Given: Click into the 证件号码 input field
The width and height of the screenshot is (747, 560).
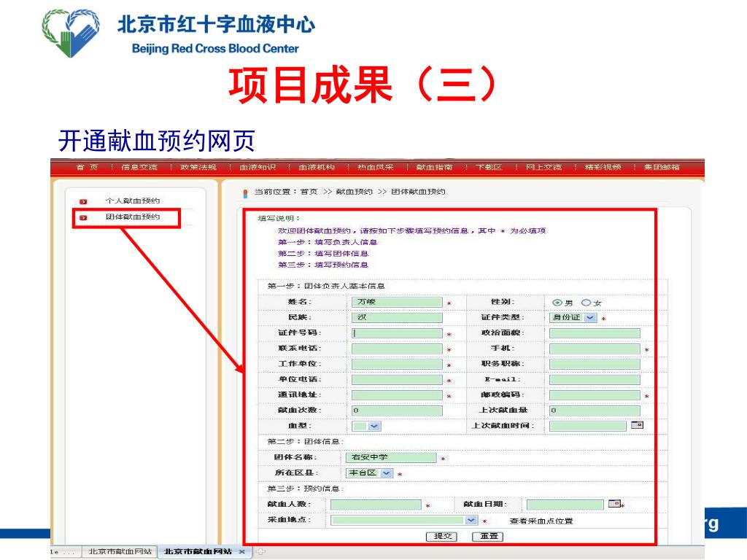Looking at the screenshot, I should [x=397, y=333].
